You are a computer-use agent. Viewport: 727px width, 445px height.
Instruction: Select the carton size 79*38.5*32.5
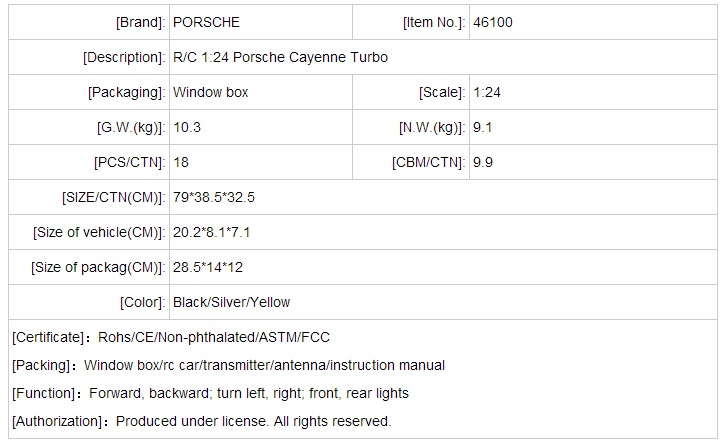point(214,197)
